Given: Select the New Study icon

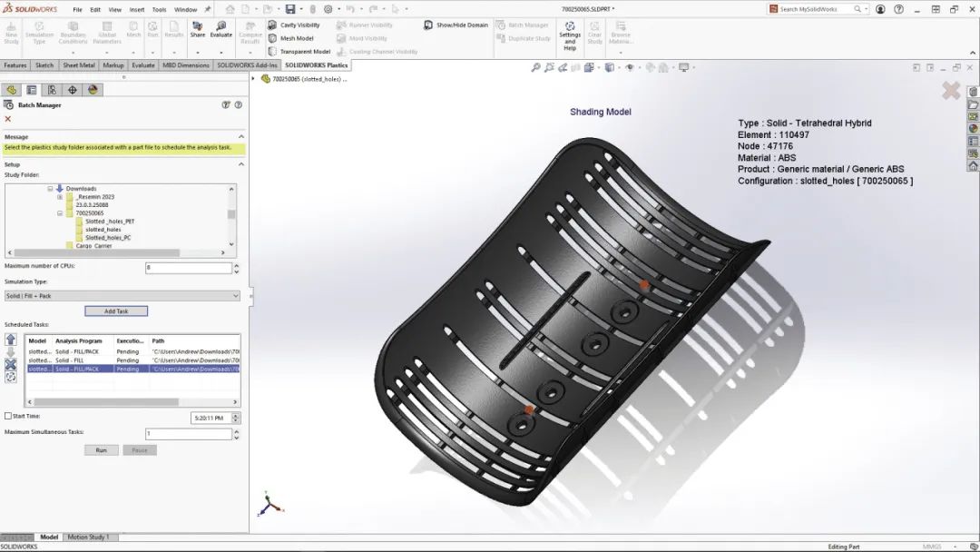Looking at the screenshot, I should coord(11,30).
